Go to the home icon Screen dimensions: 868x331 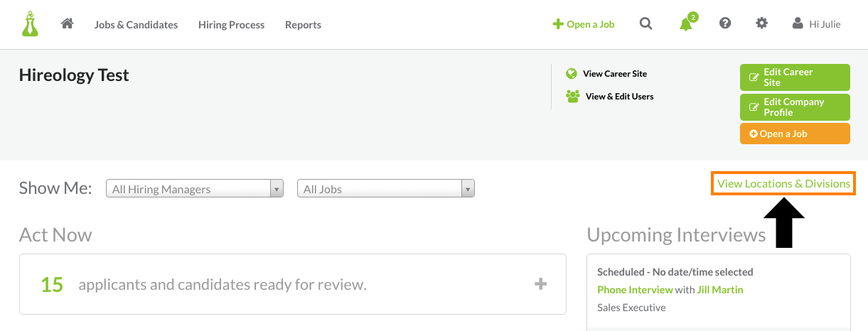[68, 23]
